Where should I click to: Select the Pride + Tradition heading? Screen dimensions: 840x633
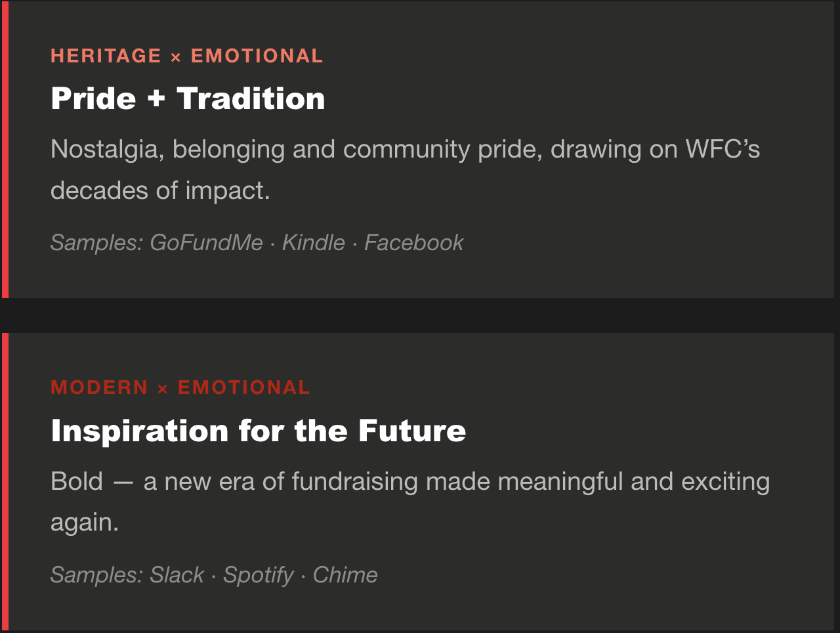point(188,98)
